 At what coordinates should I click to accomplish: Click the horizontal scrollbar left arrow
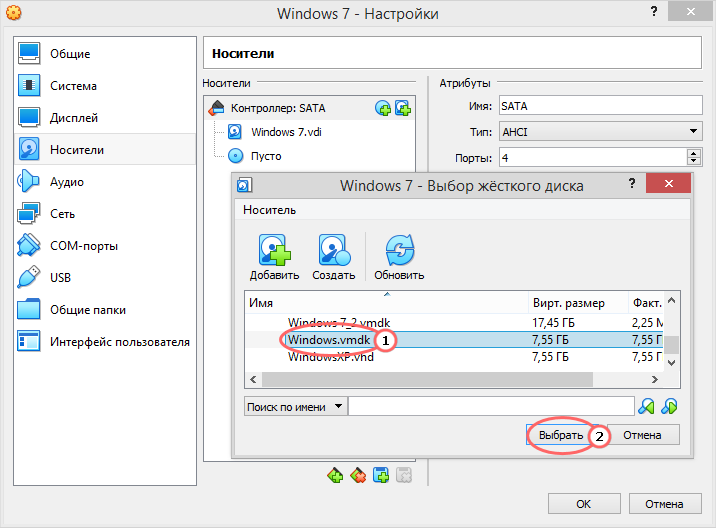click(x=253, y=380)
